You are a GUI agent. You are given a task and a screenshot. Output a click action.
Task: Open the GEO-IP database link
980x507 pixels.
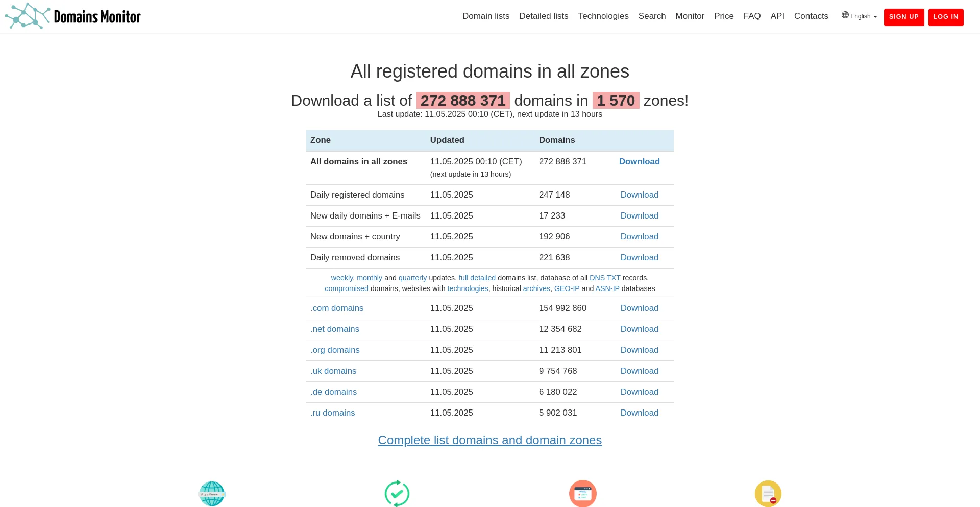pyautogui.click(x=567, y=288)
